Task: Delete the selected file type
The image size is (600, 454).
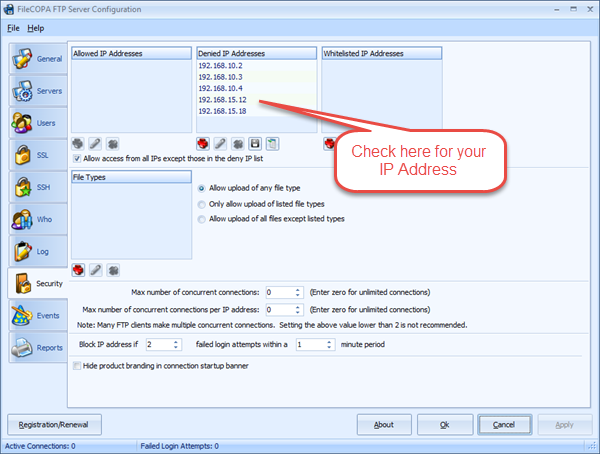Action: 113,270
